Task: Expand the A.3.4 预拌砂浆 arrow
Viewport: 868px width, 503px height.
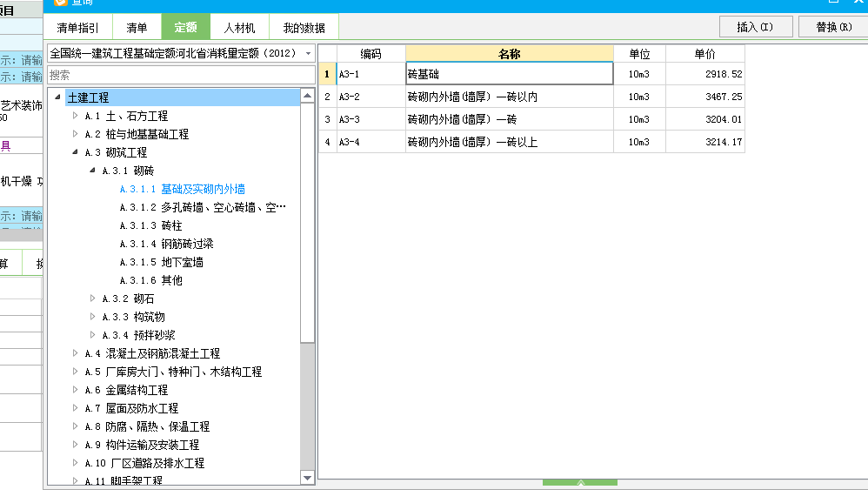Action: (92, 334)
